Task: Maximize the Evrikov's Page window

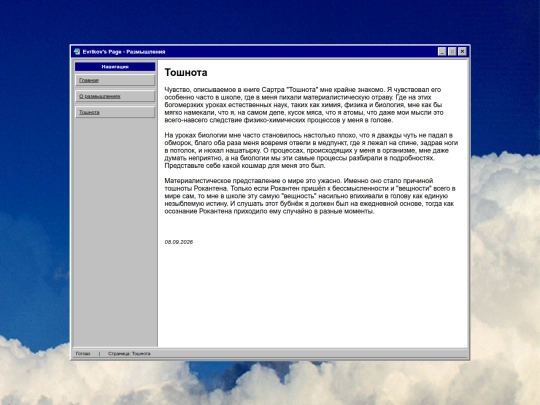Action: click(452, 52)
